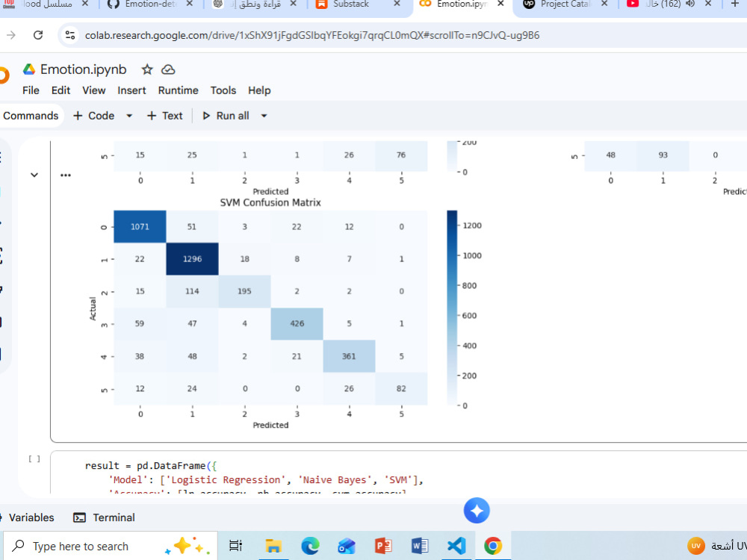Launch Microsoft Edge from taskbar

pyautogui.click(x=310, y=546)
